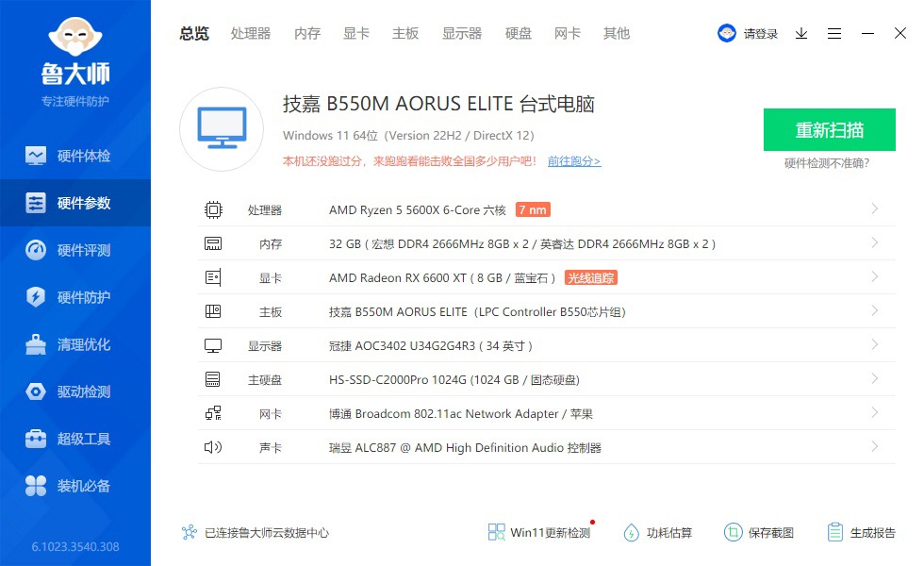Switch to the 主板 tab
This screenshot has height=566, width=924.
[405, 34]
